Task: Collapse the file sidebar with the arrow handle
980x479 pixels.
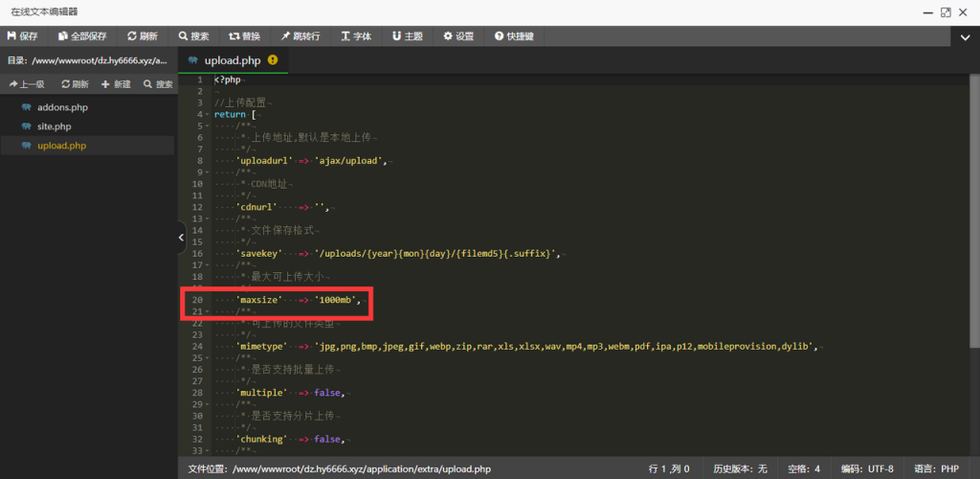Action: (x=182, y=239)
